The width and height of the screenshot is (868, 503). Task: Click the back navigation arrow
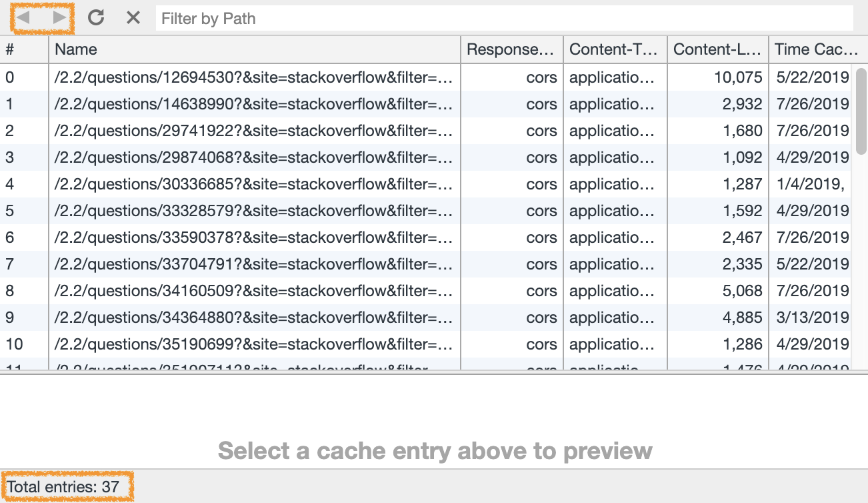click(24, 17)
